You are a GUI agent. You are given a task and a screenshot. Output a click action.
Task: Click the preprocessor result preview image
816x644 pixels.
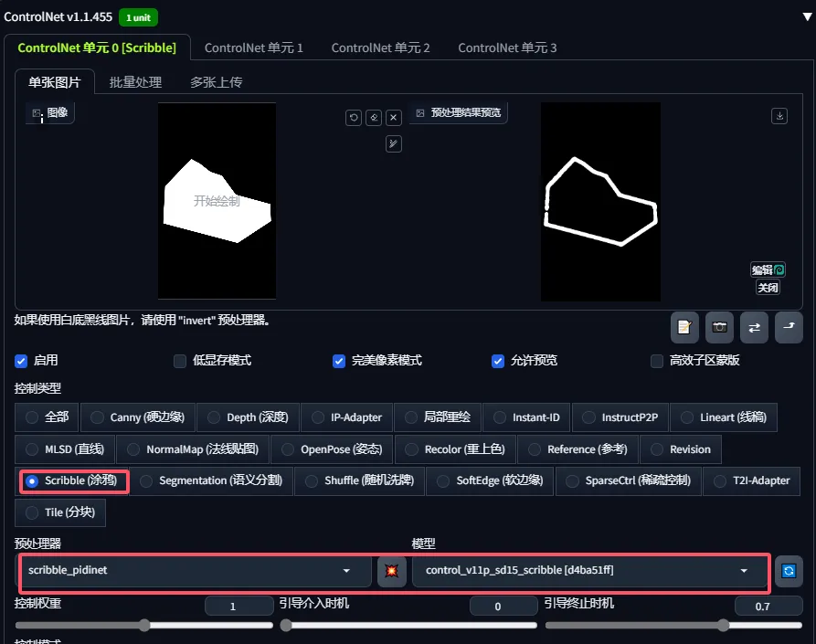point(600,202)
